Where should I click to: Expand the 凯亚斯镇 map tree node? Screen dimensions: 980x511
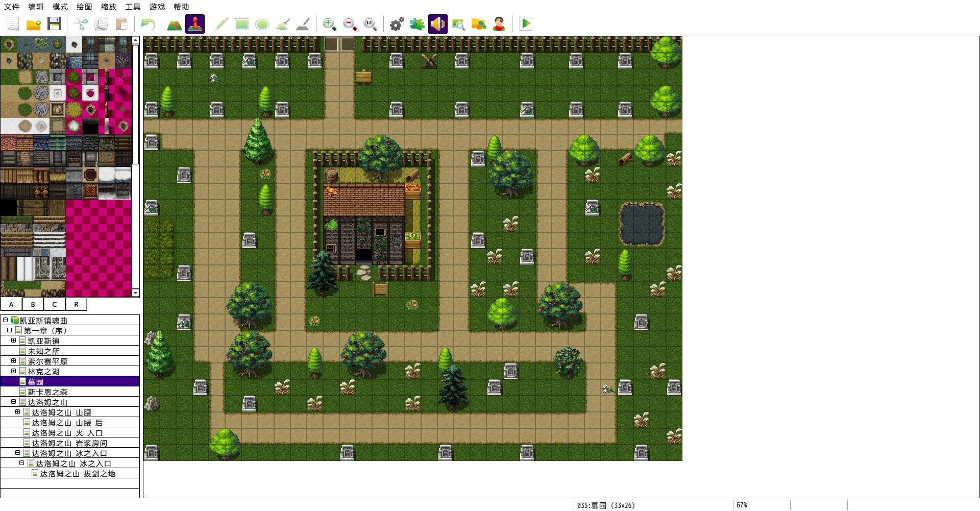[x=14, y=340]
